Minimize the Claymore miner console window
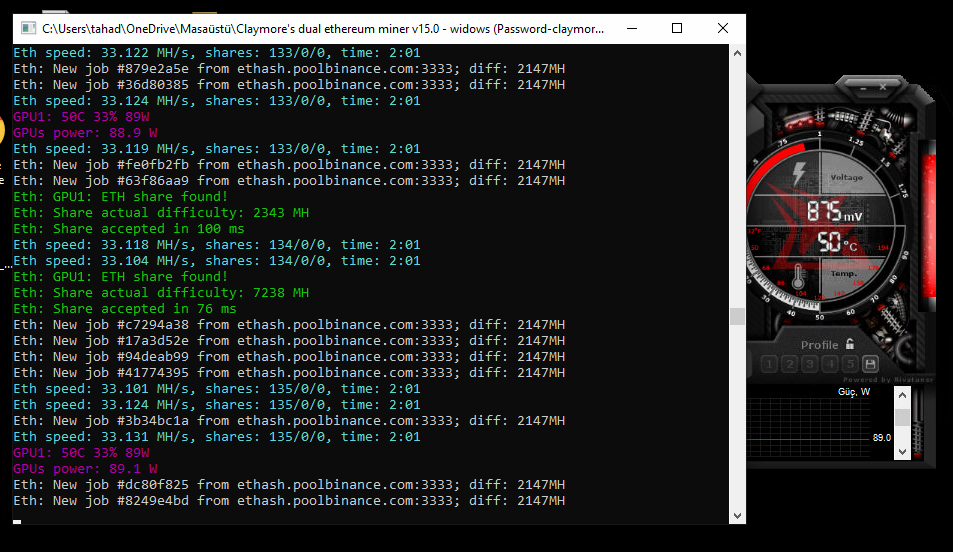Viewport: 953px width, 552px height. (x=632, y=29)
